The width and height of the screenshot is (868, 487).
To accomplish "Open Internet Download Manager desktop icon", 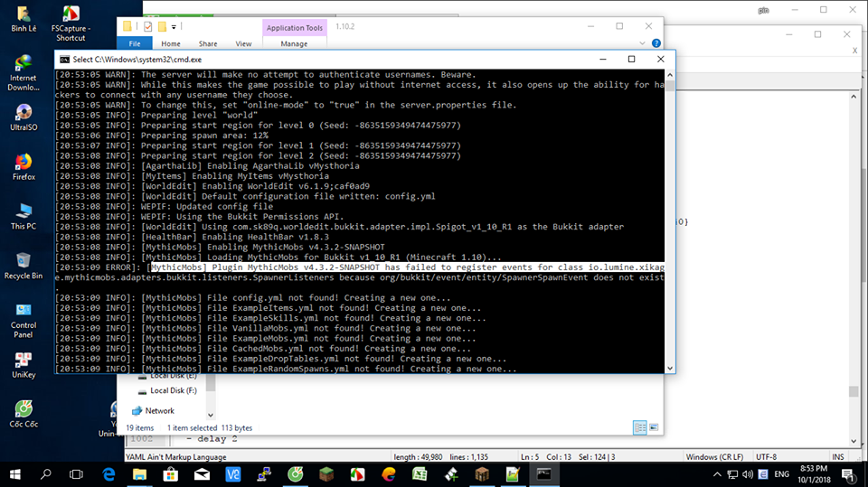I will pyautogui.click(x=24, y=72).
